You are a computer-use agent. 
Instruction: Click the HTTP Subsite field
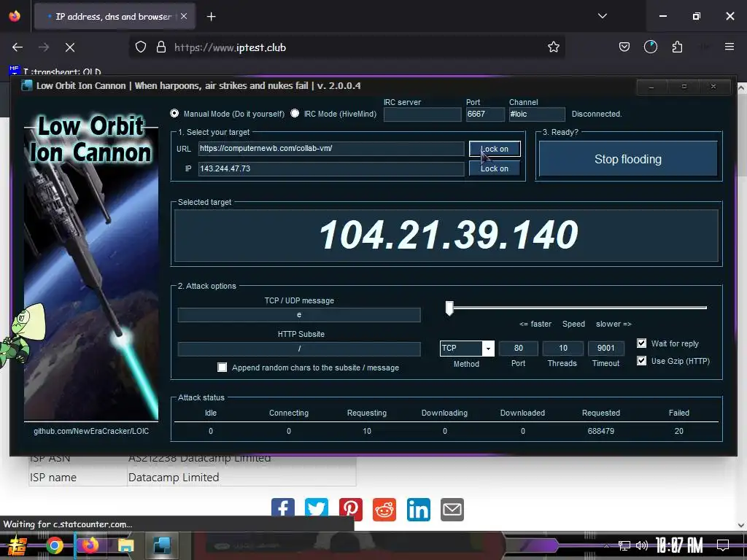[x=299, y=349]
